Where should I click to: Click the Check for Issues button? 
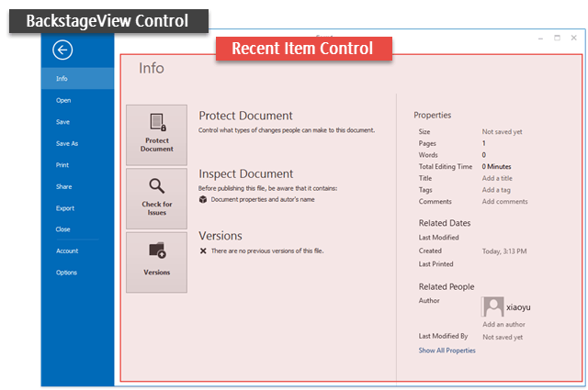[156, 198]
